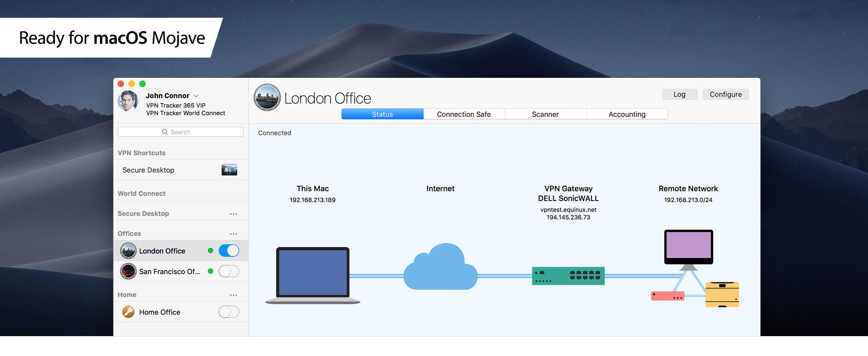Click the VPN Gateway switch device icon
The width and height of the screenshot is (868, 356).
(x=568, y=276)
